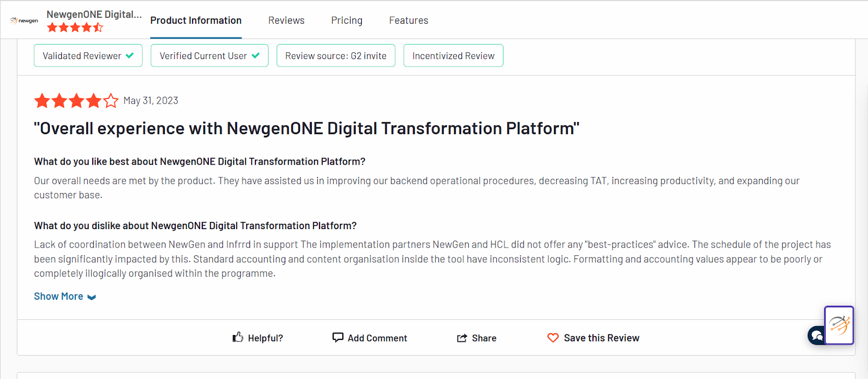Click the heart Save this Review icon
Image resolution: width=868 pixels, height=379 pixels.
553,338
